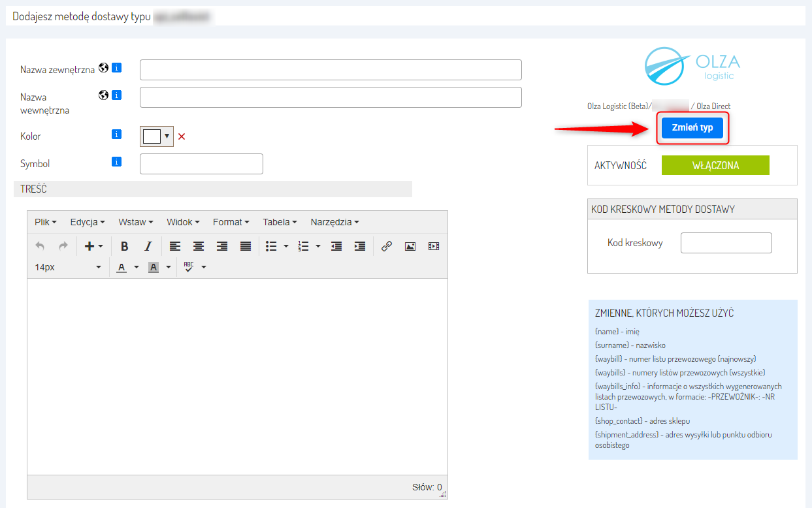Click the Zmień typ button
The width and height of the screenshot is (812, 508).
click(x=692, y=128)
